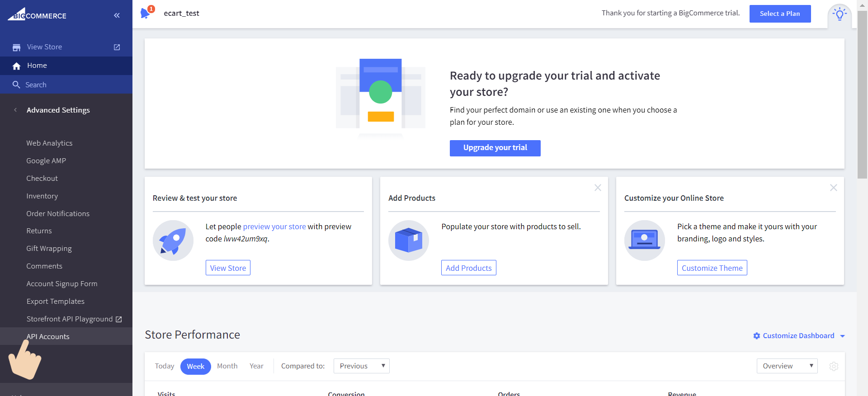Image resolution: width=868 pixels, height=396 pixels.
Task: Open Search in the sidebar
Action: coord(66,85)
